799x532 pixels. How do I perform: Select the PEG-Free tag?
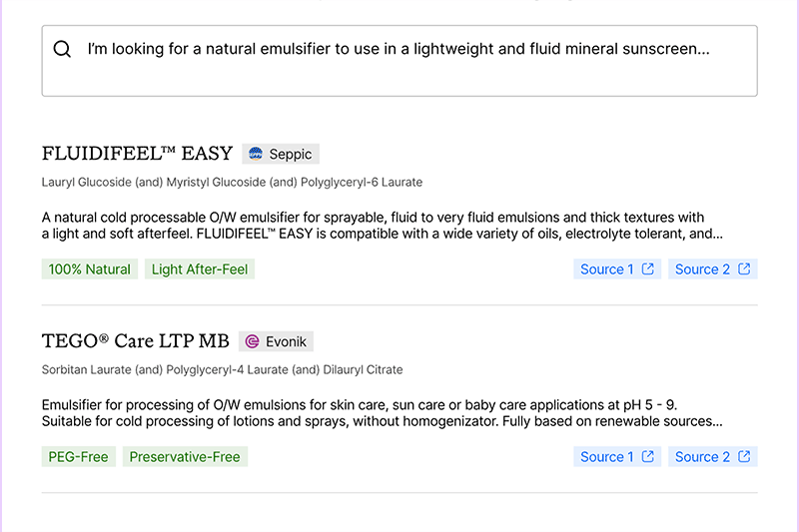(x=79, y=457)
